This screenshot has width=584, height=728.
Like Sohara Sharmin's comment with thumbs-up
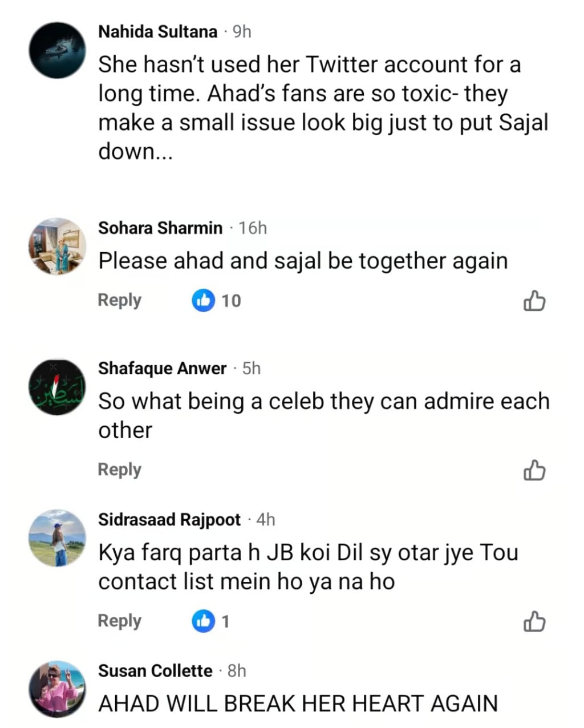534,301
